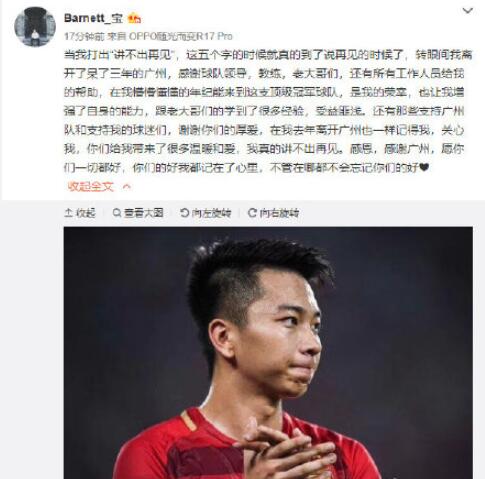Click the rotate-right arrow icon

click(x=252, y=213)
